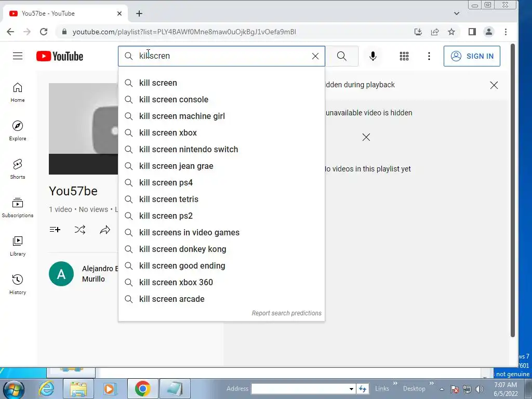
Task: Choose suggestion "kill screens in video games"
Action: click(221, 232)
